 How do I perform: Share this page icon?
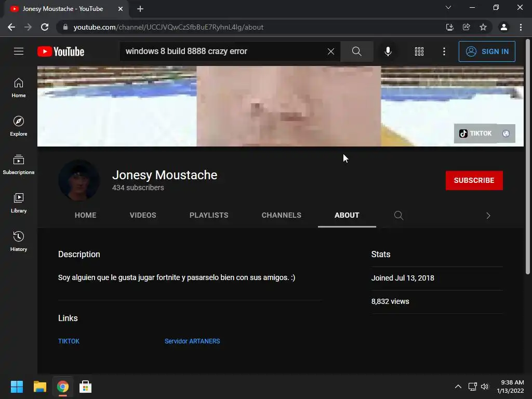(x=467, y=27)
